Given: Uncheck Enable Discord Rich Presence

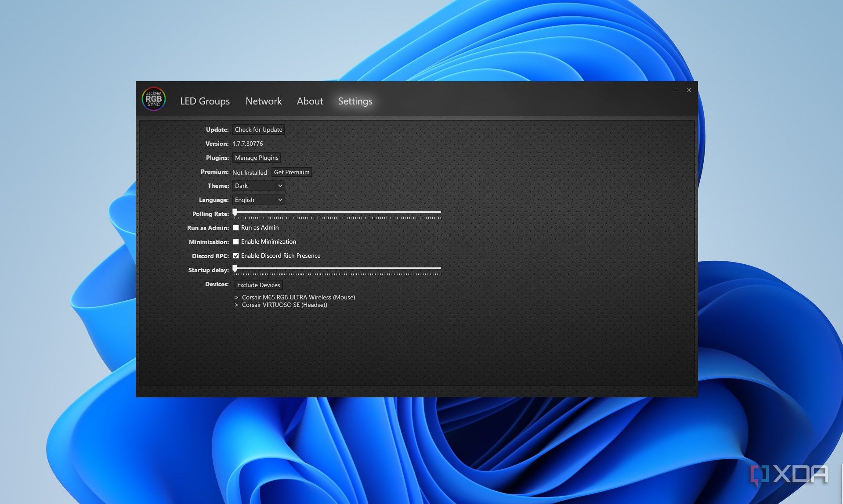Looking at the screenshot, I should point(236,256).
